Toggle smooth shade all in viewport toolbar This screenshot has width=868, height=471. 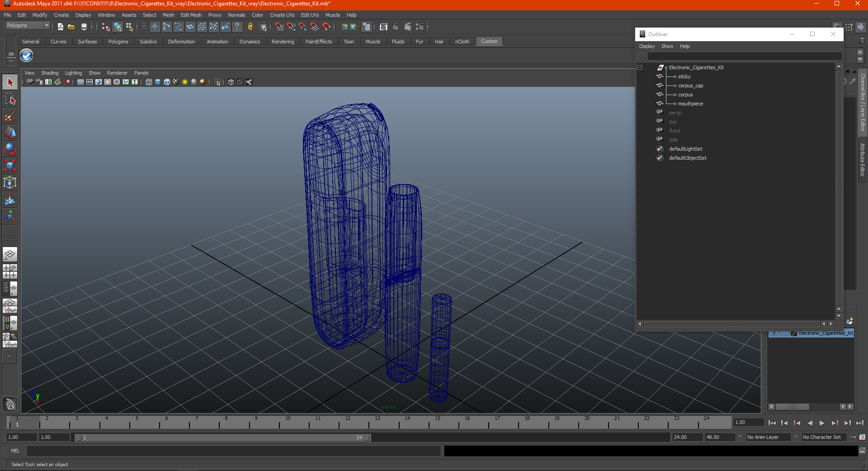(158, 82)
